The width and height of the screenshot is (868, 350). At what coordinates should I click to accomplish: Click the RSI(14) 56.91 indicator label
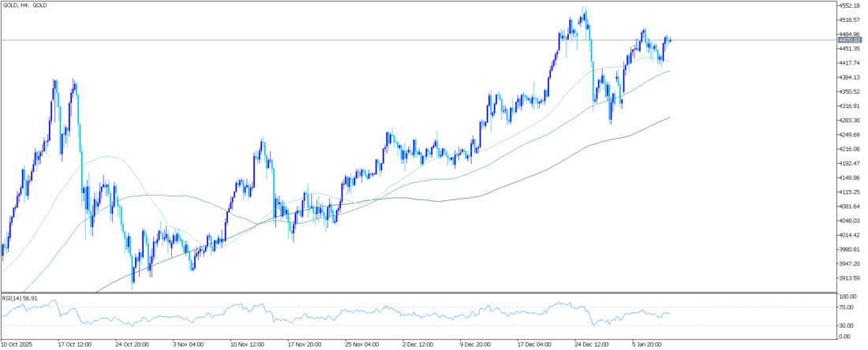pos(23,299)
